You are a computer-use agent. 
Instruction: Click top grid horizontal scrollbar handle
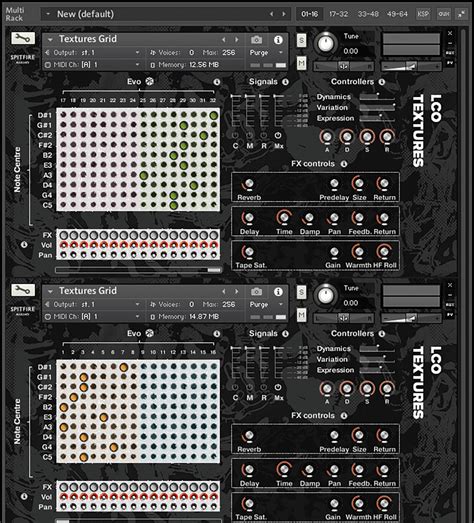coord(214,270)
